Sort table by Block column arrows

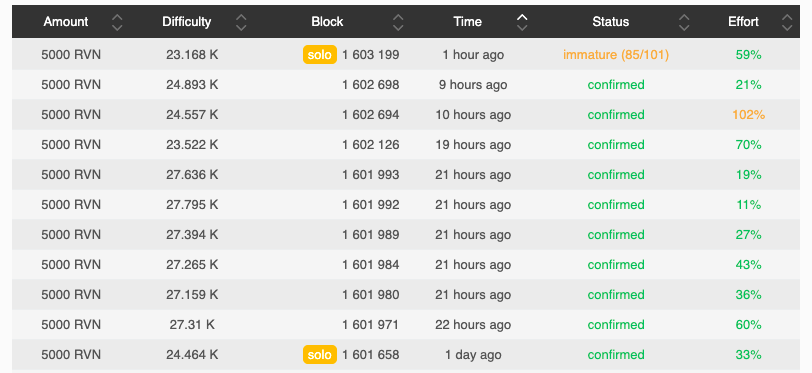398,22
